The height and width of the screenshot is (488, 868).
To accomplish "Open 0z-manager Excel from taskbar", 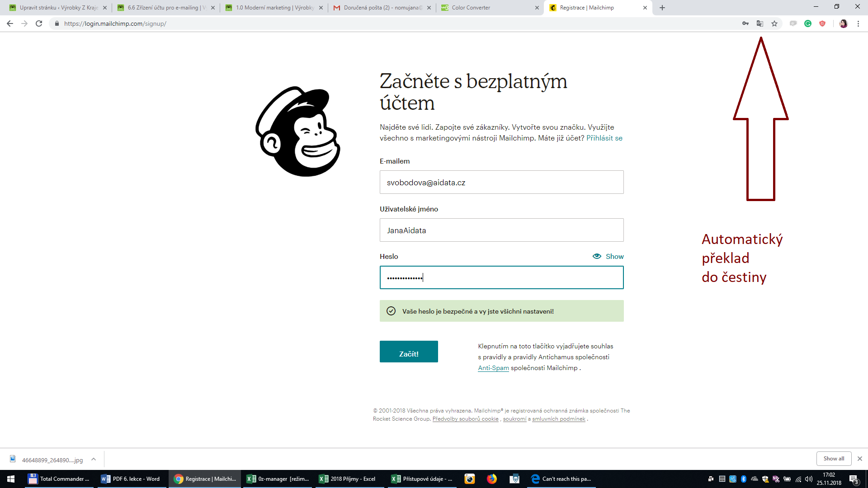I will click(278, 479).
